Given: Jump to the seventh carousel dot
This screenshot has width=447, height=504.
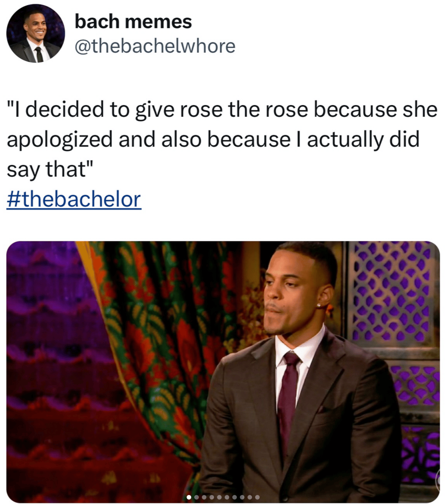Looking at the screenshot, I should point(235,497).
